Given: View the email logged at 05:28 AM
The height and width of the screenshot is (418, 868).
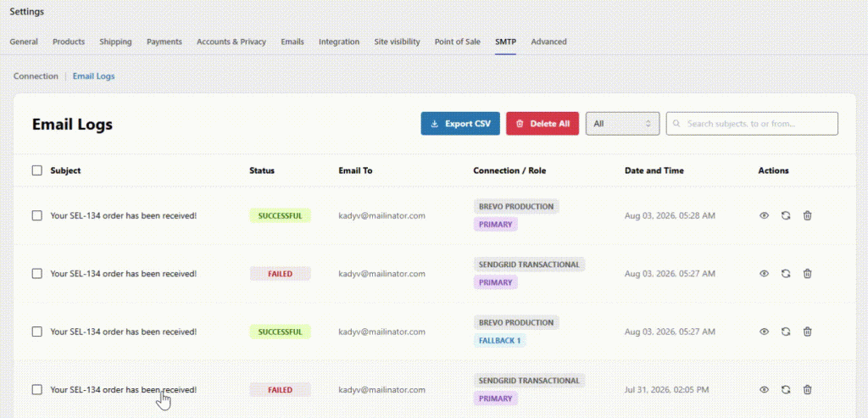Looking at the screenshot, I should [764, 215].
